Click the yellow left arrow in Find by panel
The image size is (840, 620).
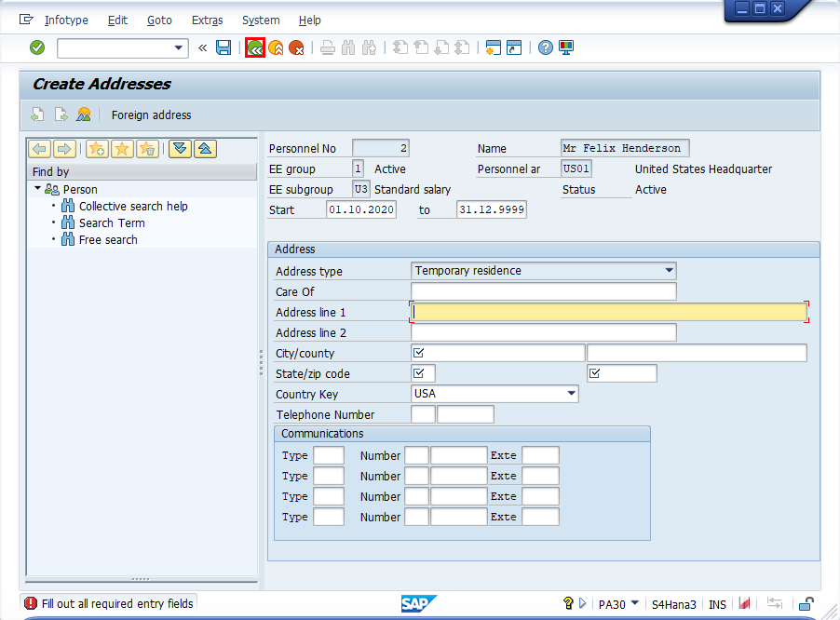(40, 149)
